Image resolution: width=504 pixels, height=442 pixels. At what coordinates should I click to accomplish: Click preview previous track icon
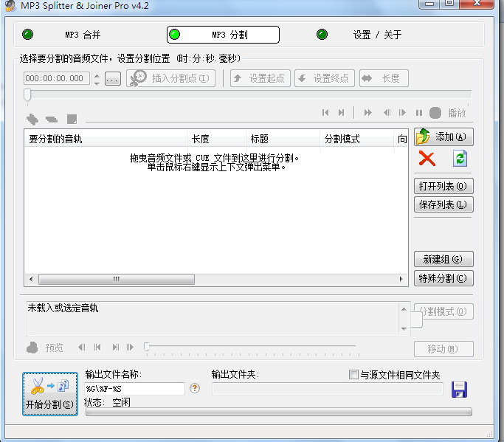(97, 347)
